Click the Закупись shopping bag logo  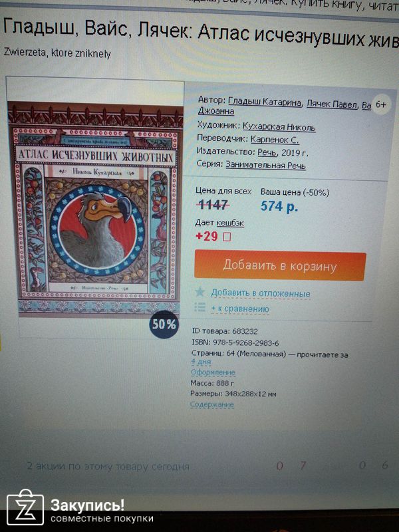pyautogui.click(x=25, y=507)
